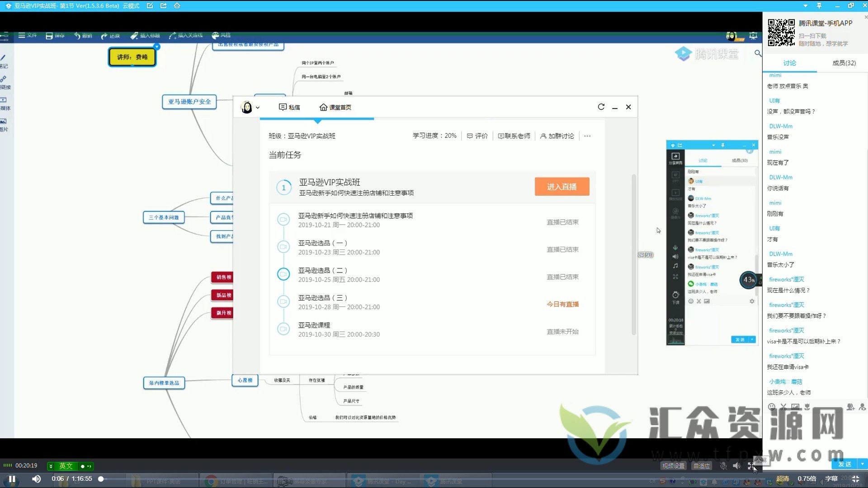The image size is (868, 488).
Task: Open the more options menu beside 加群讨论
Action: coord(587,136)
